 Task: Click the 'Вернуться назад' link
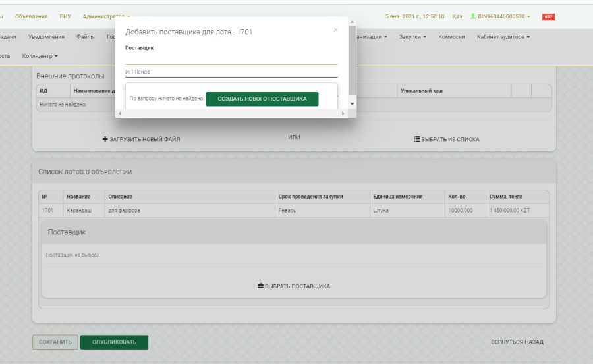(517, 342)
